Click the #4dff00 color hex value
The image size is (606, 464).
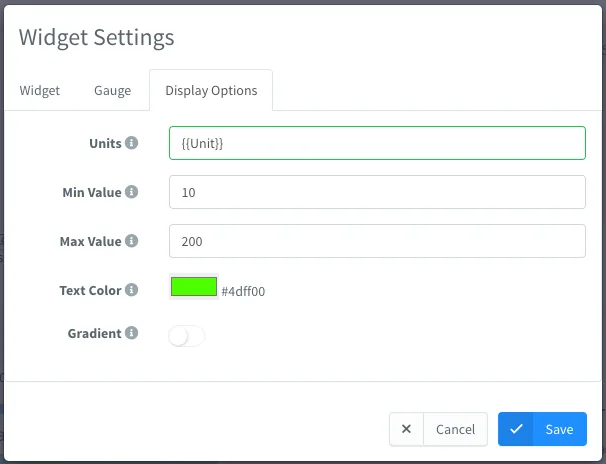coord(243,291)
